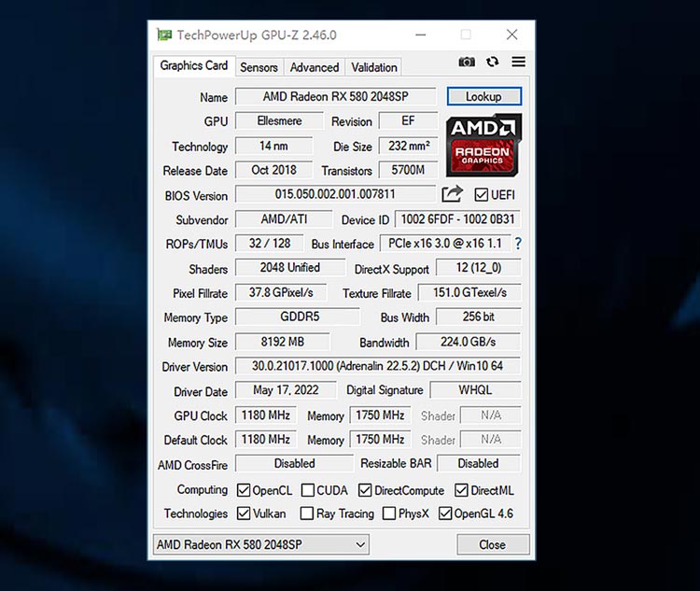Click the Transistors field 5700M
Image resolution: width=700 pixels, height=591 pixels.
408,170
